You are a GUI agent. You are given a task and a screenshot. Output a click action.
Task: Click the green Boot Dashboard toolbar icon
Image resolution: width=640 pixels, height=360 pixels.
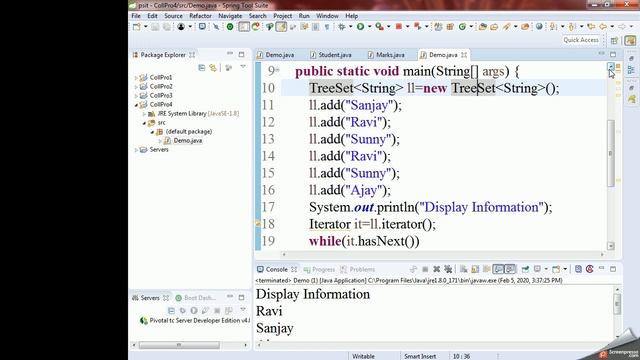[230, 27]
